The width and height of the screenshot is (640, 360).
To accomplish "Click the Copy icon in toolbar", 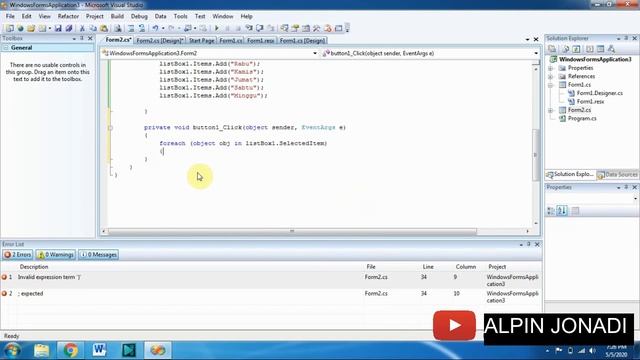I will [x=93, y=28].
